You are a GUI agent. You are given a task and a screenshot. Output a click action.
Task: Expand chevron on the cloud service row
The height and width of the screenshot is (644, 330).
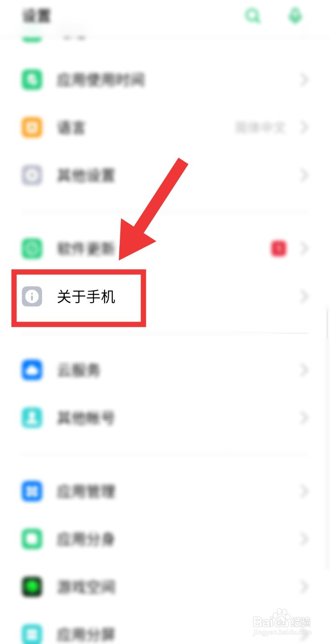304,370
